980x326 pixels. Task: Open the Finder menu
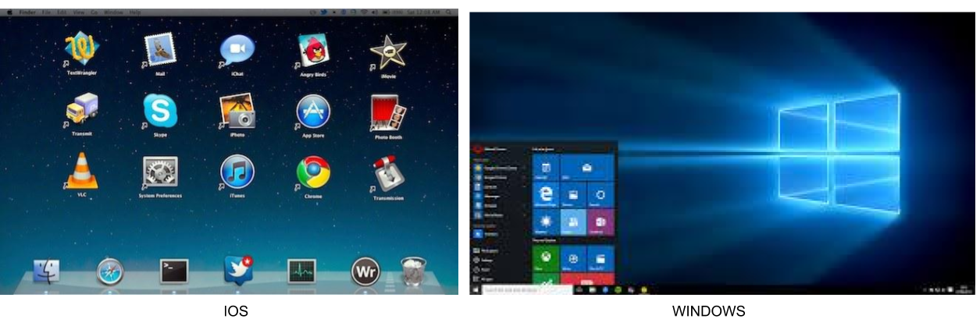(27, 12)
